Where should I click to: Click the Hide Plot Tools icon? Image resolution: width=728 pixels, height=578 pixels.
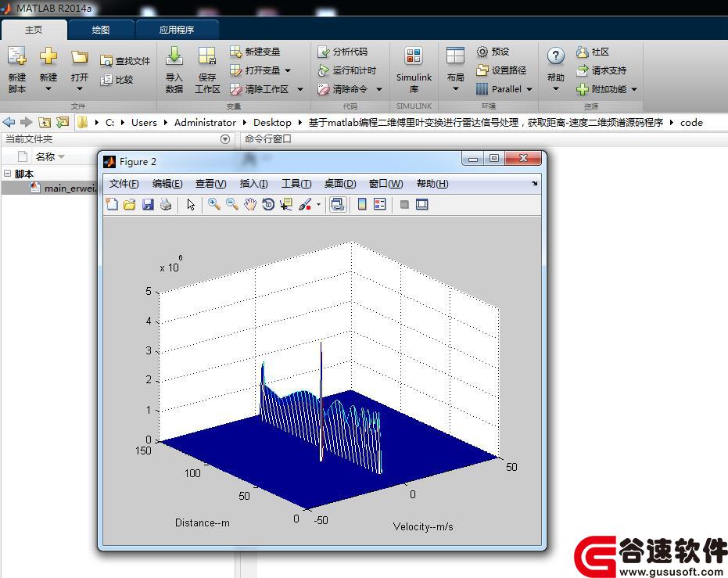[404, 204]
